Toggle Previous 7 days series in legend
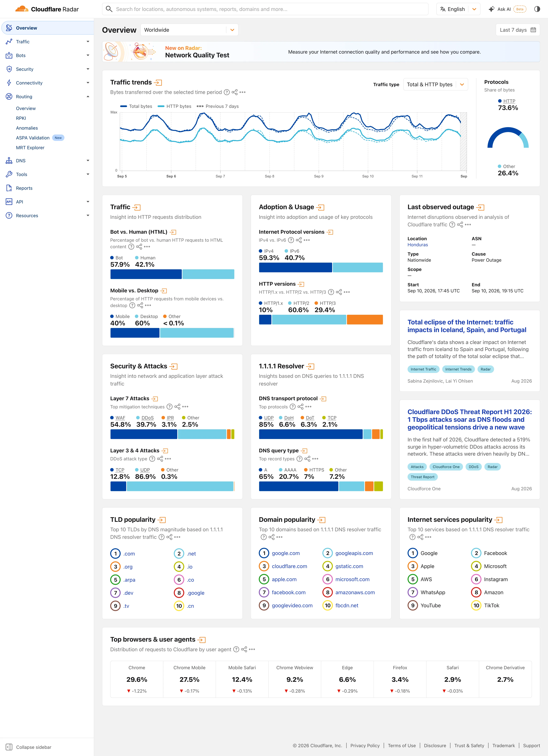Image resolution: width=548 pixels, height=756 pixels. click(218, 106)
